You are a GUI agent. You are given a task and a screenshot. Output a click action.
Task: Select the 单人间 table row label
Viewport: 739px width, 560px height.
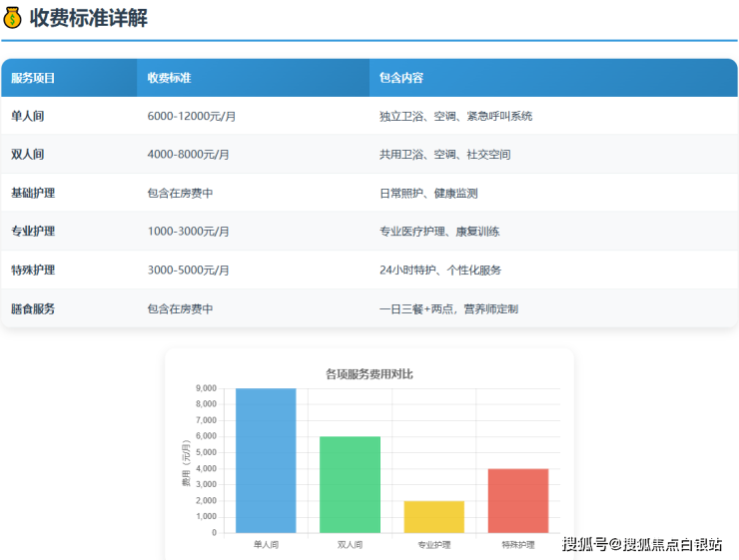(x=28, y=116)
